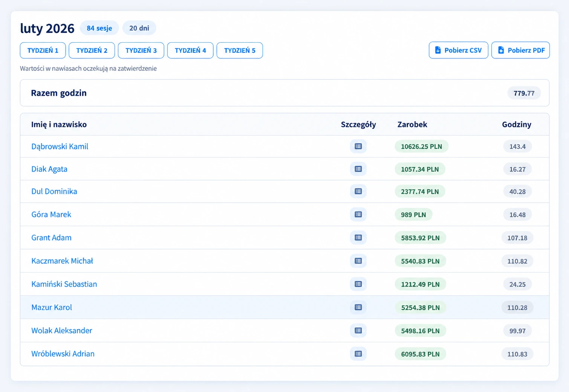Viewport: 569px width, 392px height.
Task: Select the TYDZIEŃ 3 tab
Action: point(141,50)
